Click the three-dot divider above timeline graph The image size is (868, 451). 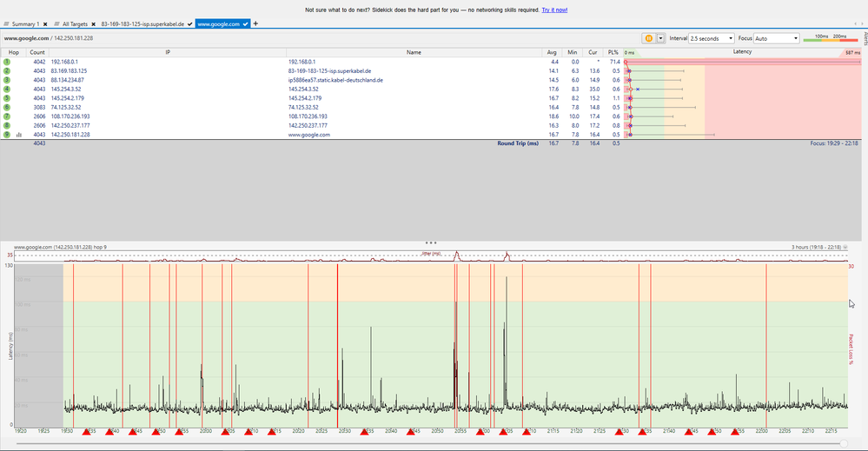pyautogui.click(x=431, y=242)
